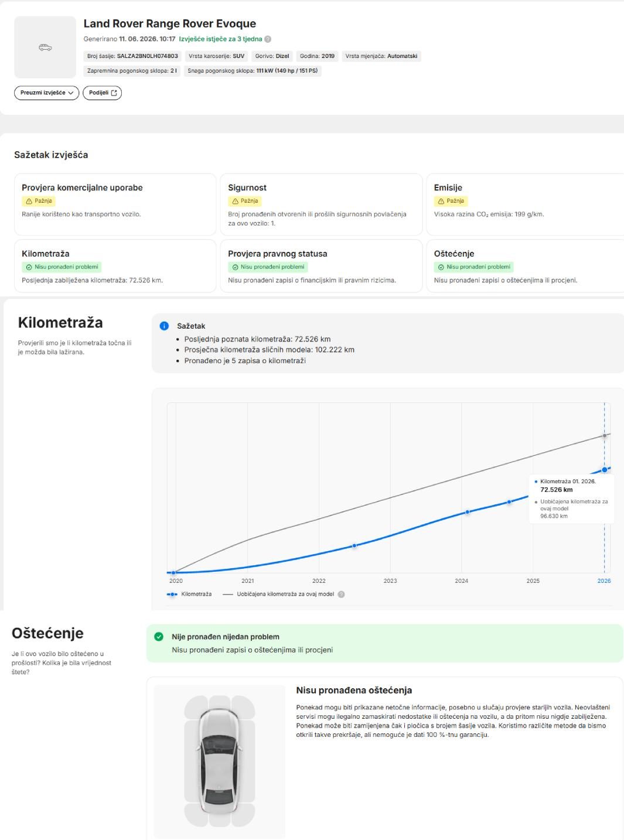Click the top-view car damage diagram
Screen dimensions: 624x840
219,761
